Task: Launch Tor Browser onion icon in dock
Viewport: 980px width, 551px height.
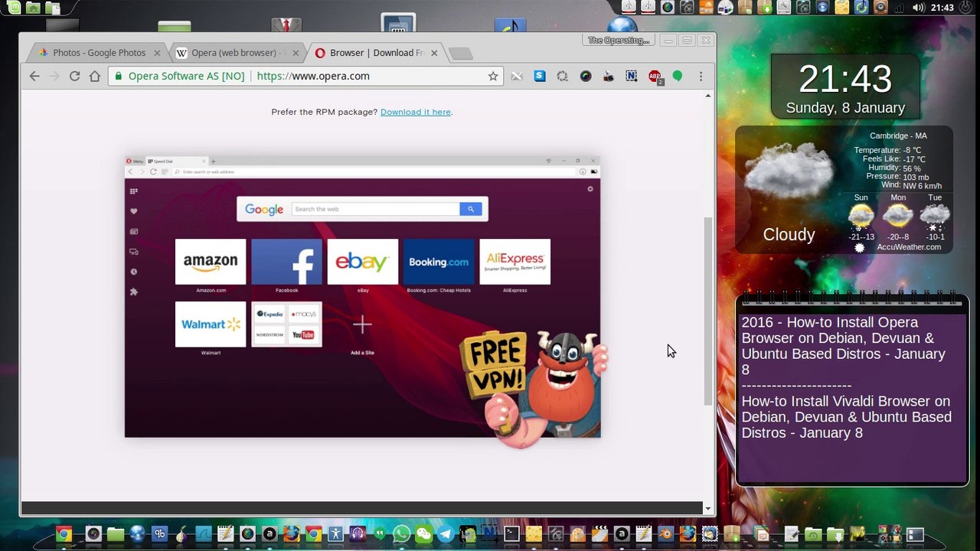Action: pos(181,534)
